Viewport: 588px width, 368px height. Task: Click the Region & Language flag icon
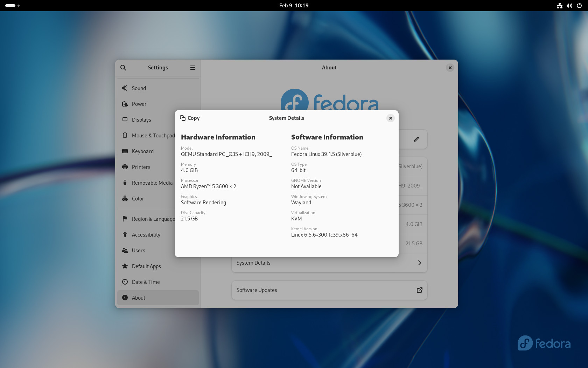[125, 219]
